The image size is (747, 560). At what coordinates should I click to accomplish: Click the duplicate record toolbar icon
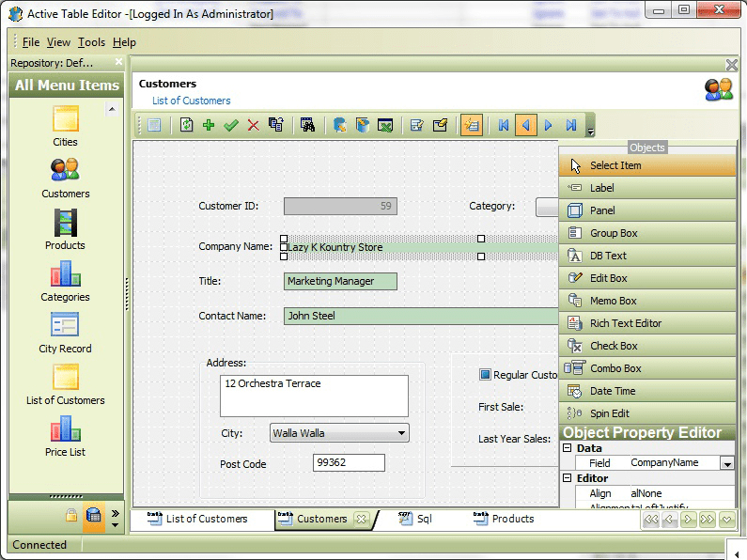(x=276, y=125)
